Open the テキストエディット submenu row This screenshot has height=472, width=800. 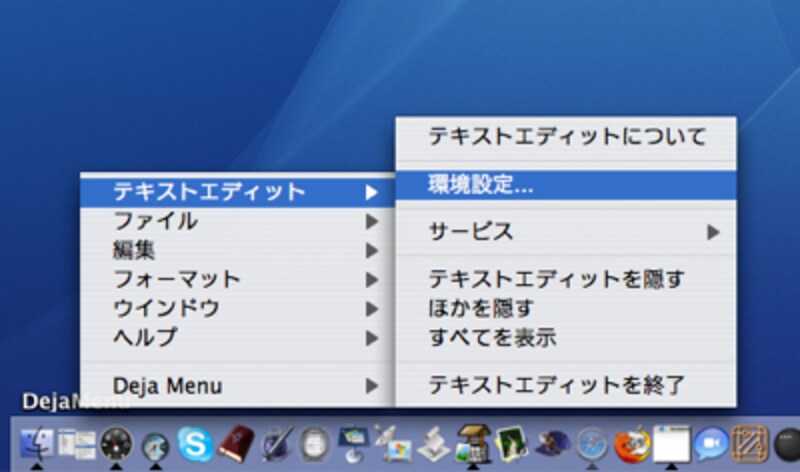(237, 192)
